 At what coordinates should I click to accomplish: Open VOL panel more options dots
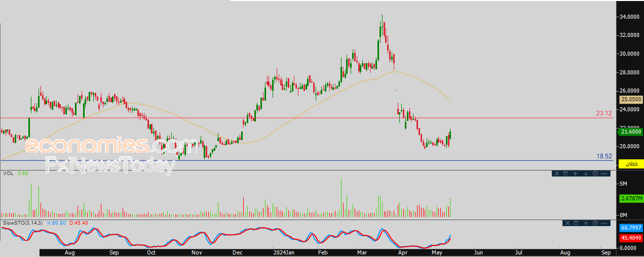click(x=604, y=174)
